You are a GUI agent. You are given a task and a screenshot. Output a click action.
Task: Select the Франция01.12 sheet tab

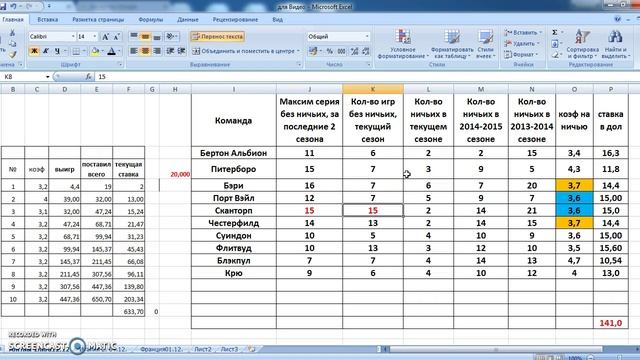click(161, 349)
